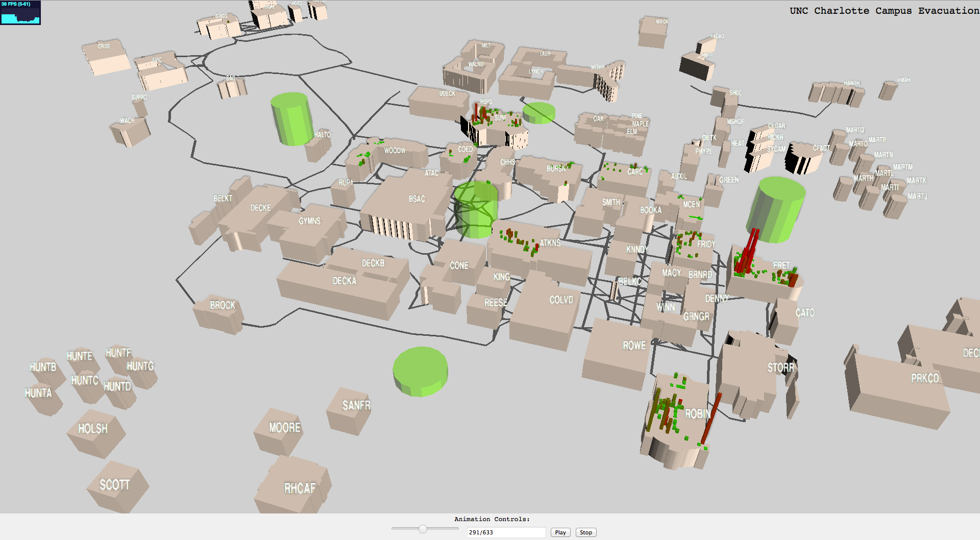Select the ROWE building label
This screenshot has height=540, width=980.
coord(634,346)
